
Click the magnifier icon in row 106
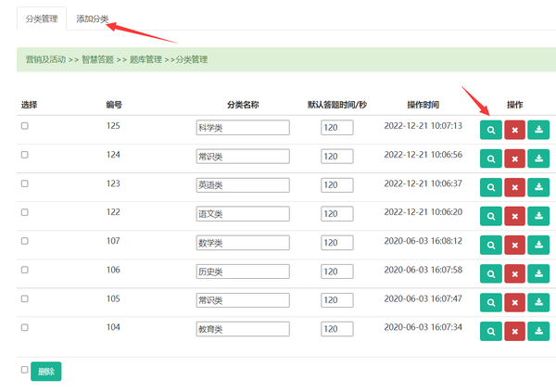pyautogui.click(x=491, y=274)
